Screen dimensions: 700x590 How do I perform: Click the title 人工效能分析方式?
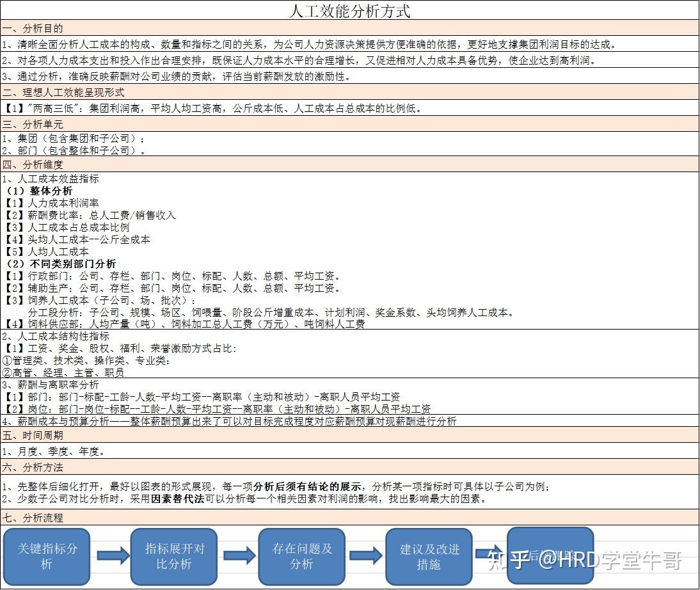point(349,11)
